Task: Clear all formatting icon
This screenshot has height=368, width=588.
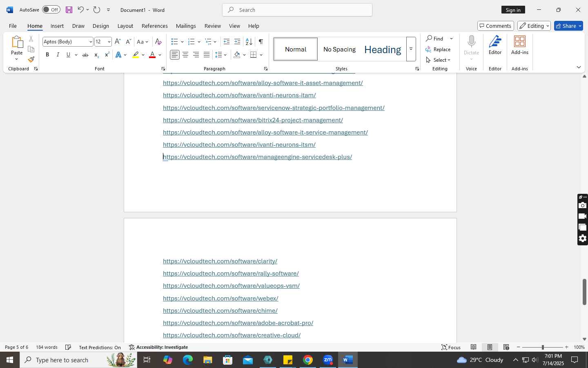Action: point(158,42)
